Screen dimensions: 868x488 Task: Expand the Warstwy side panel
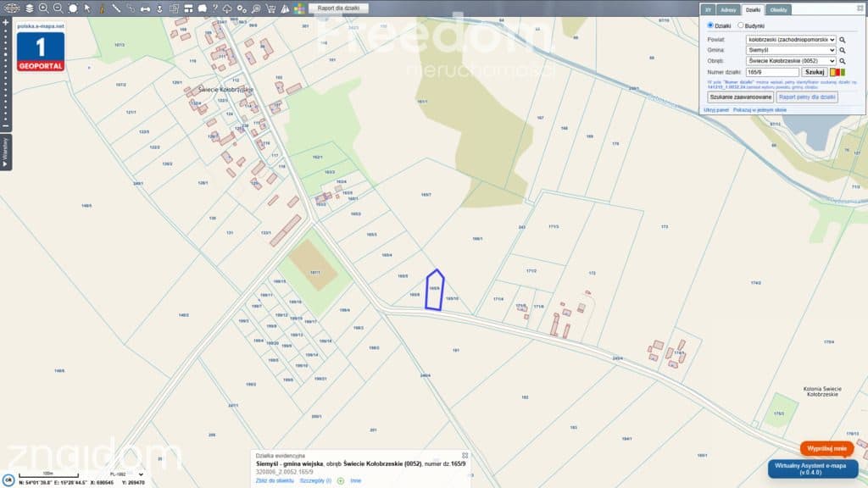pyautogui.click(x=6, y=152)
